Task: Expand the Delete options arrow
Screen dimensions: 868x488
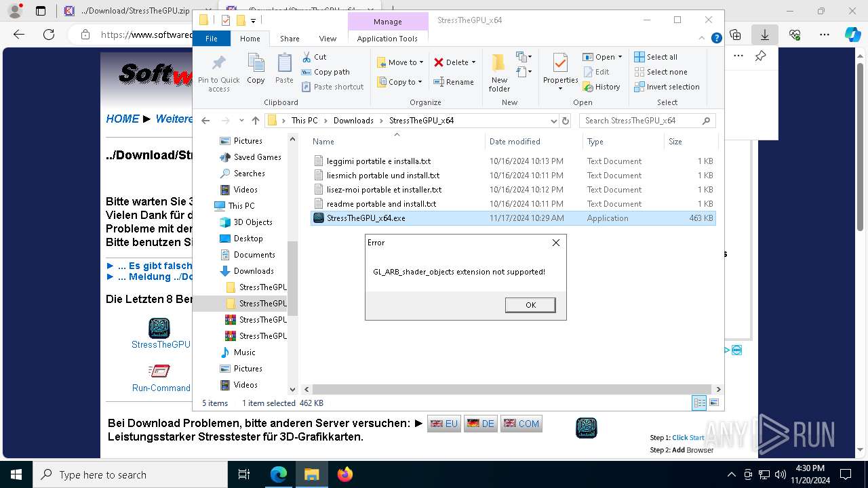Action: pyautogui.click(x=473, y=62)
